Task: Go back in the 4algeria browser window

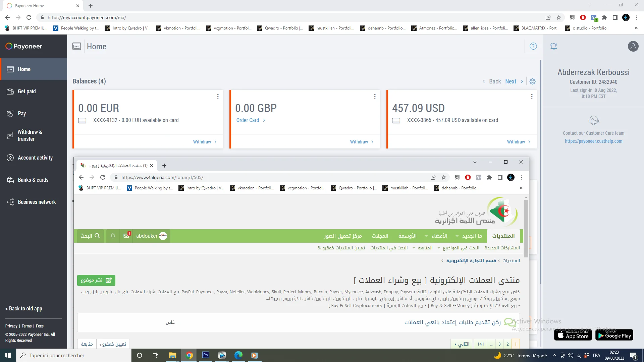Action: 81,177
